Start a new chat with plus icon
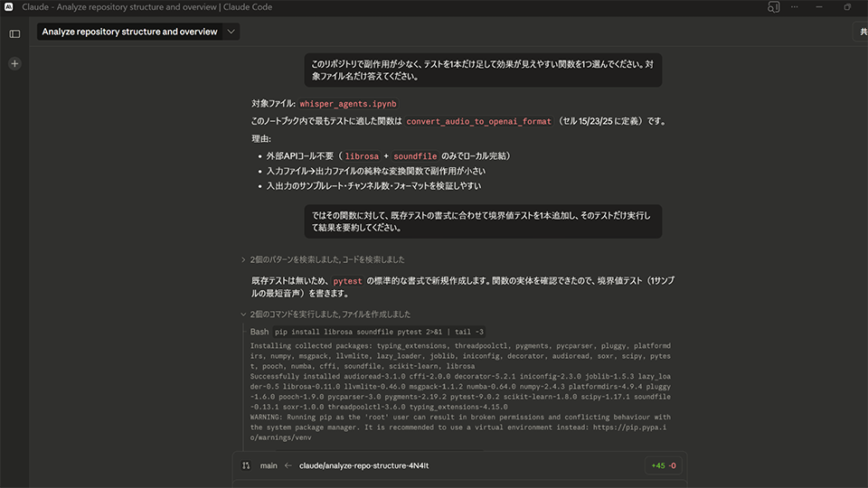This screenshot has width=868, height=488. (15, 63)
